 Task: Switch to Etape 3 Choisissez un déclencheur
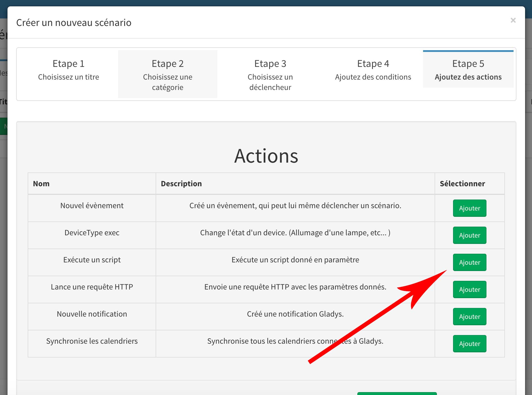[x=270, y=74]
